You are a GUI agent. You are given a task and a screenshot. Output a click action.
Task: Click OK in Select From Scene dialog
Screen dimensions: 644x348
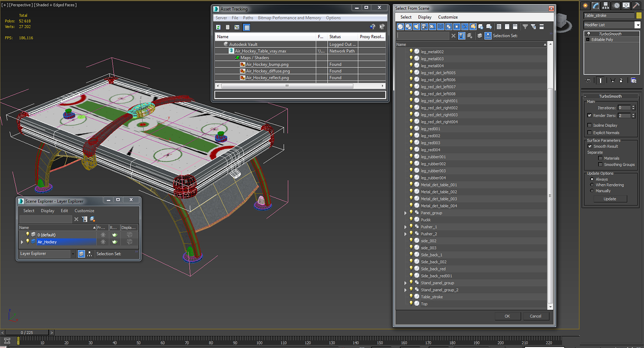(x=507, y=316)
